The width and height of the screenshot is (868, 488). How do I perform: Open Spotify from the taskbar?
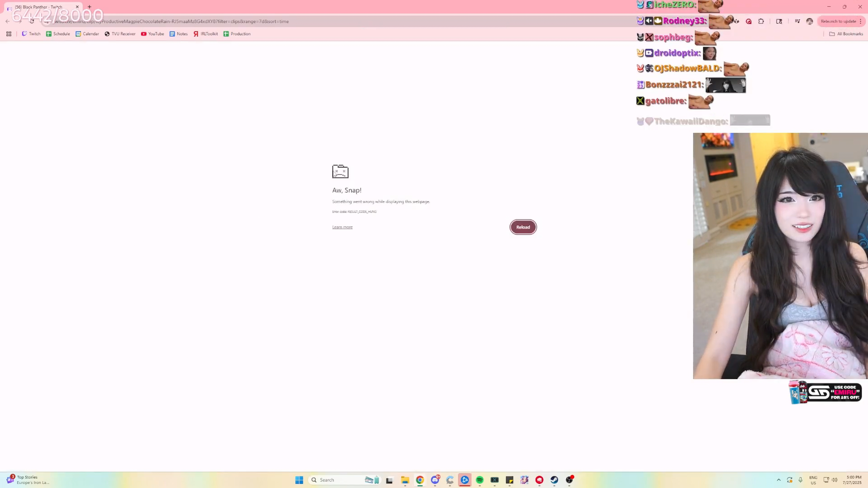[x=479, y=480]
